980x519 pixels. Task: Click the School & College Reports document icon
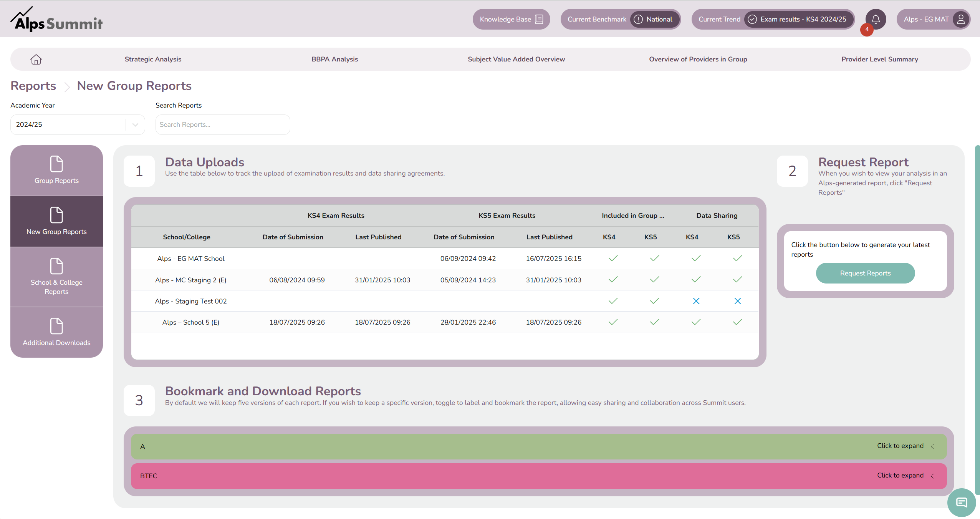pos(56,266)
